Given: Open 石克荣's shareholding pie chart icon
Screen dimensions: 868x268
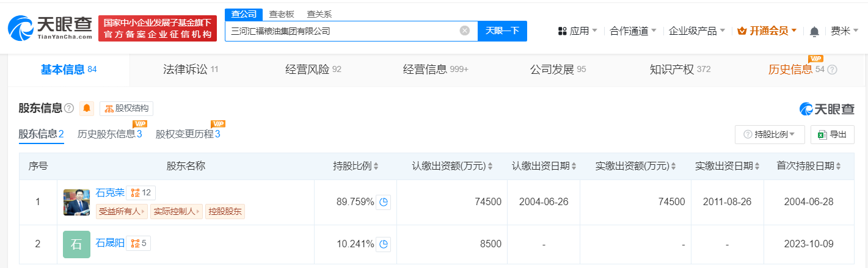Looking at the screenshot, I should 384,202.
